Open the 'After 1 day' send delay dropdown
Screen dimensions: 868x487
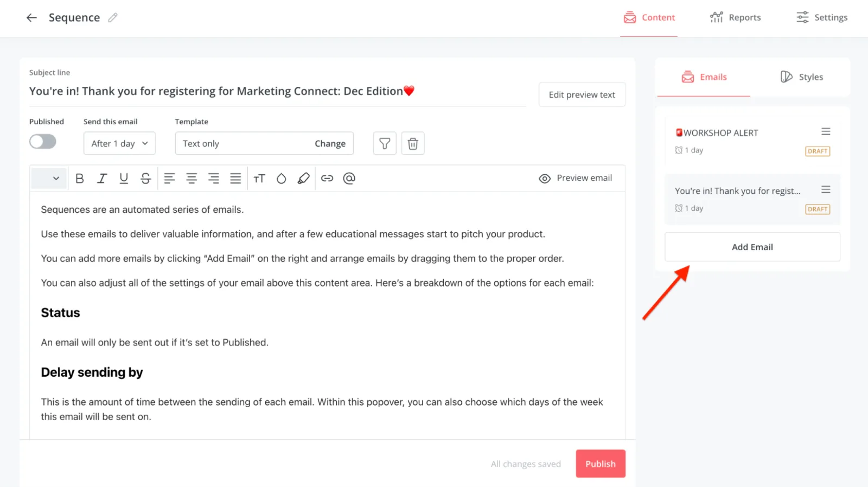[x=119, y=144]
